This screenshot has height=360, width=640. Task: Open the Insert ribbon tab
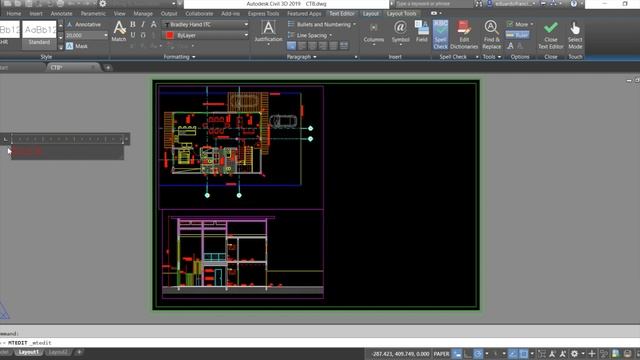coord(36,13)
